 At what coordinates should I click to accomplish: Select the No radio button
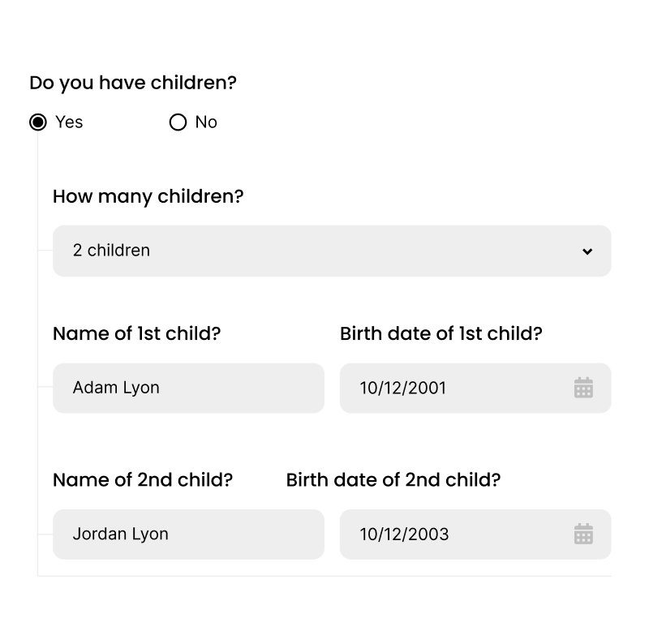tap(178, 122)
